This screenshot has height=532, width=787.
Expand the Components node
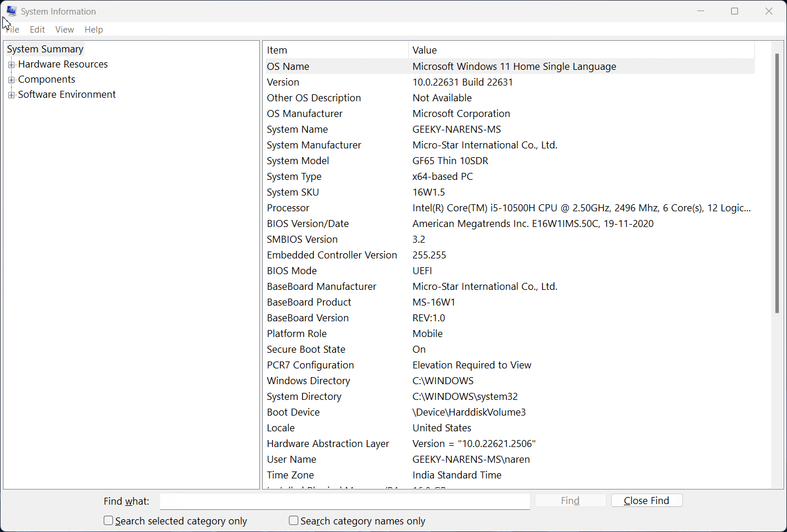[x=11, y=80]
